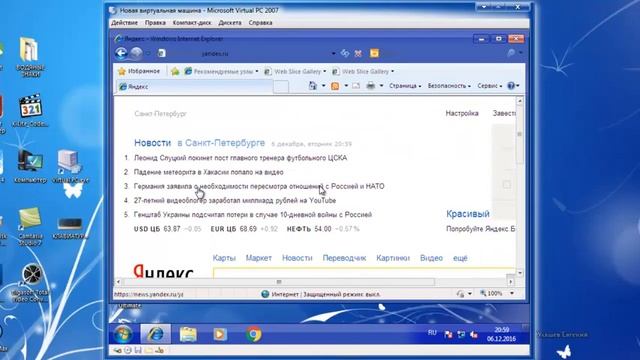Click the horizontal scrollbar thumb of the page
The image size is (640, 360).
(279, 282)
